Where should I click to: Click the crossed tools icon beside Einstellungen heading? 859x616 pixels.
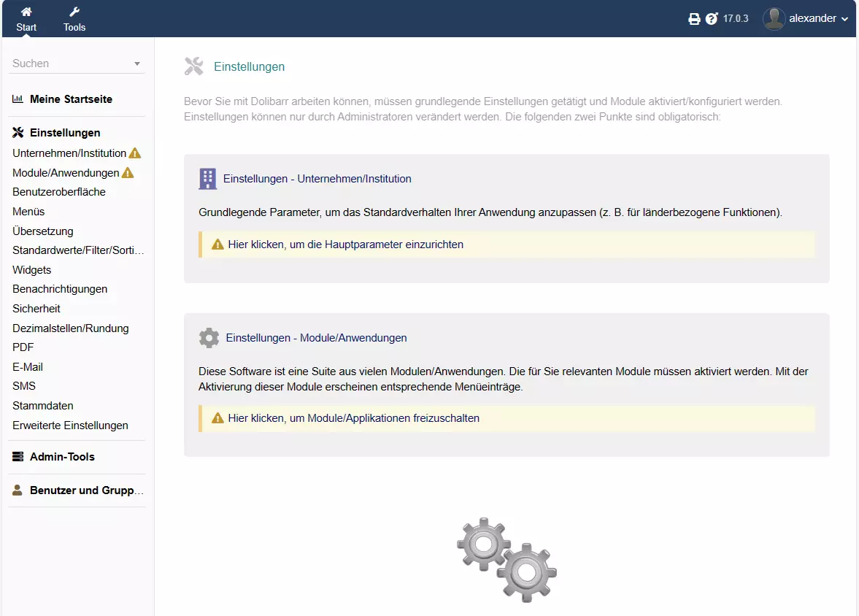194,66
